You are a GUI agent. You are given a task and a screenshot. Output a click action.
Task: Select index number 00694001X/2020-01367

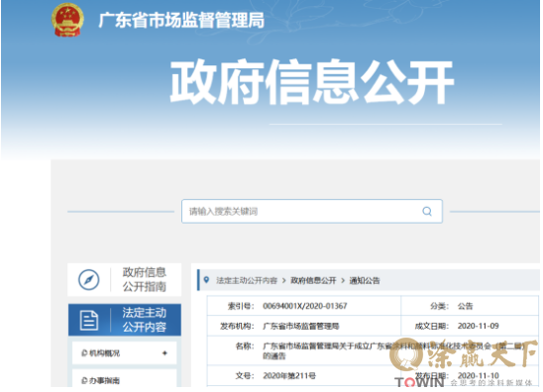[305, 306]
